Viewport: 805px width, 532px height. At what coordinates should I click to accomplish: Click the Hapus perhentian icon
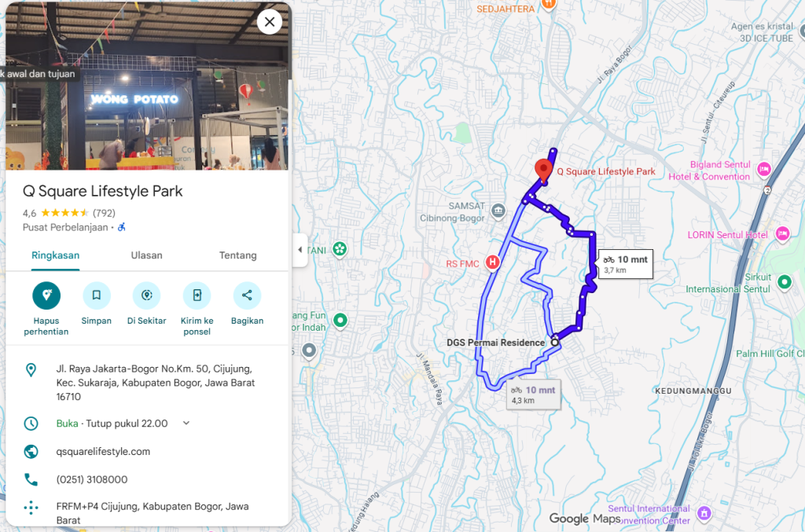46,295
